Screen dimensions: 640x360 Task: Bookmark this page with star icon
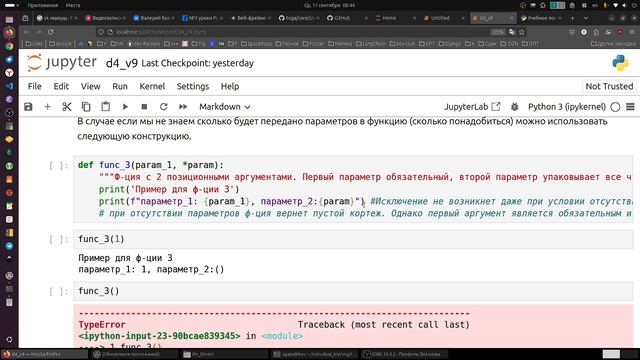click(522, 32)
